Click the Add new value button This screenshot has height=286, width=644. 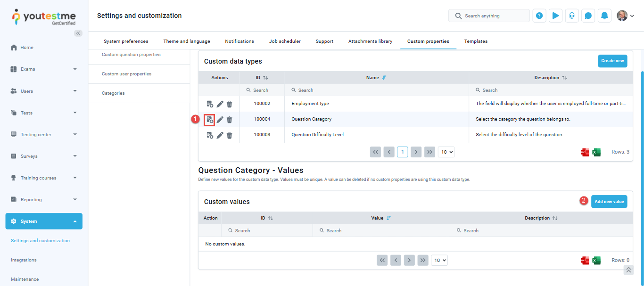[609, 202]
